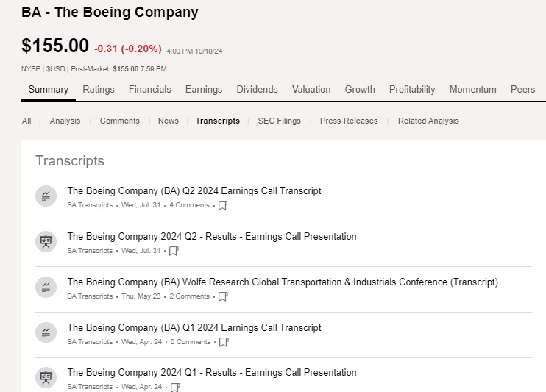546x392 pixels.
Task: Open the Ratings tab
Action: tap(99, 90)
